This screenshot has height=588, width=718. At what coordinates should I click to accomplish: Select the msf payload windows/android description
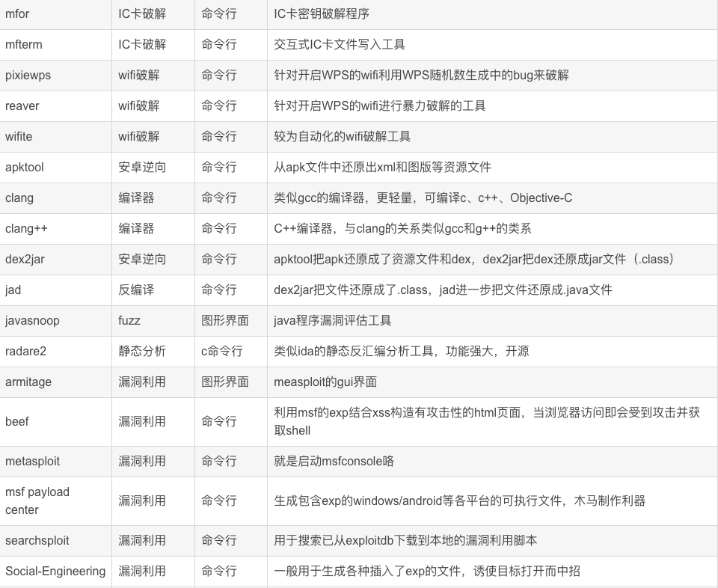tap(460, 500)
